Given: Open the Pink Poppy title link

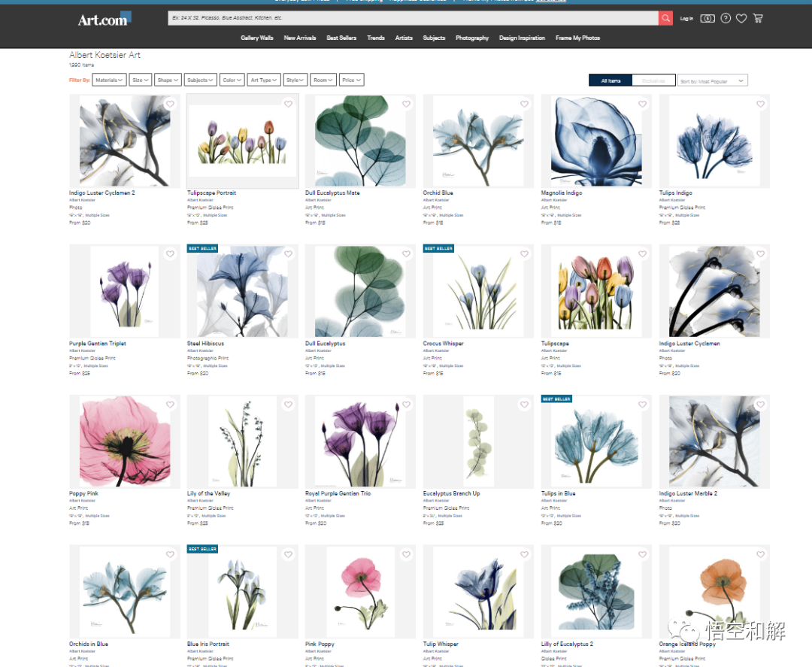Looking at the screenshot, I should click(320, 644).
